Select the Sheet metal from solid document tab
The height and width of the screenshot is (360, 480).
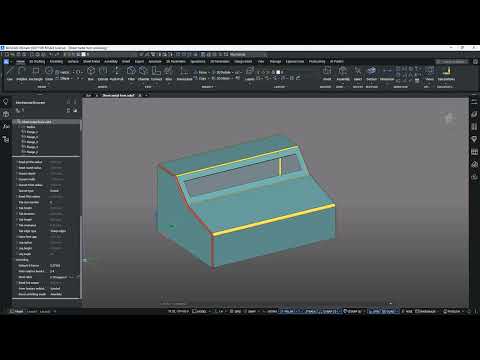coord(118,95)
